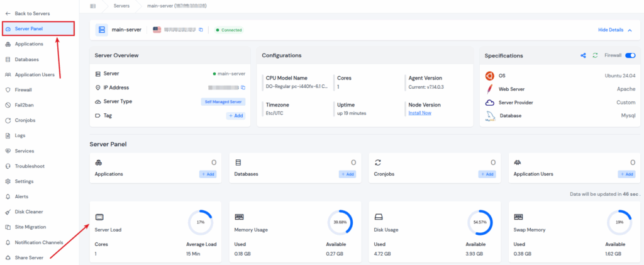Click the Swap Memory icon
Image resolution: width=644 pixels, height=265 pixels.
[x=518, y=217]
